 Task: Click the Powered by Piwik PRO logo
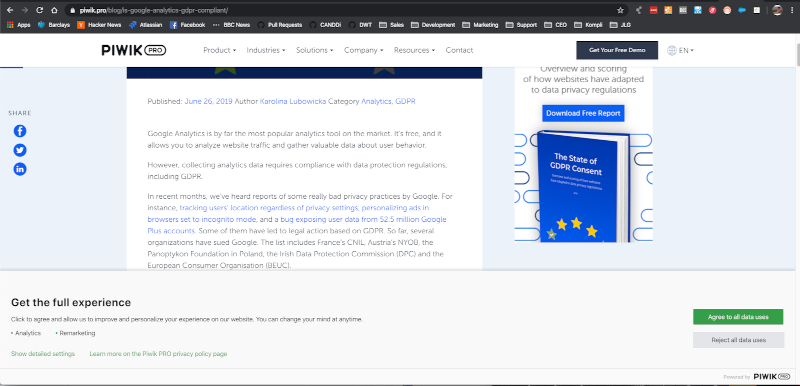click(x=772, y=377)
